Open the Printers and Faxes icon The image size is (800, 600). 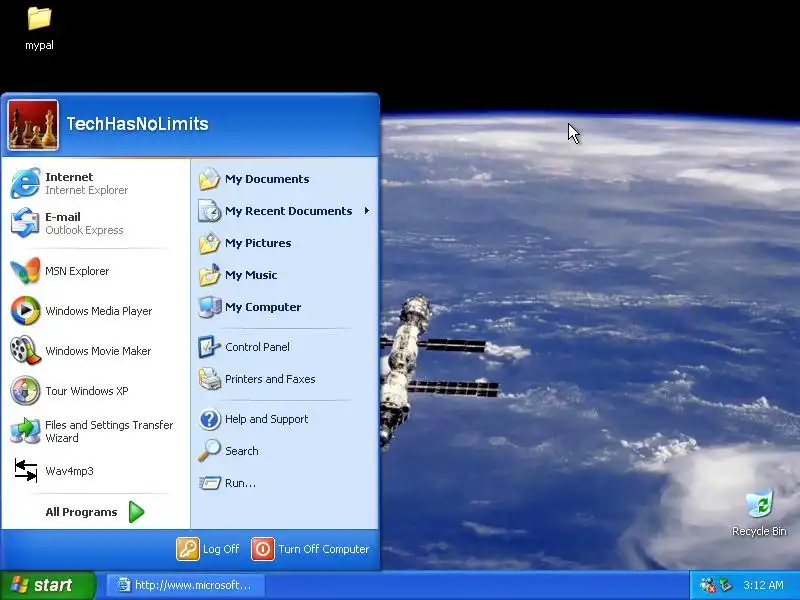(x=209, y=379)
